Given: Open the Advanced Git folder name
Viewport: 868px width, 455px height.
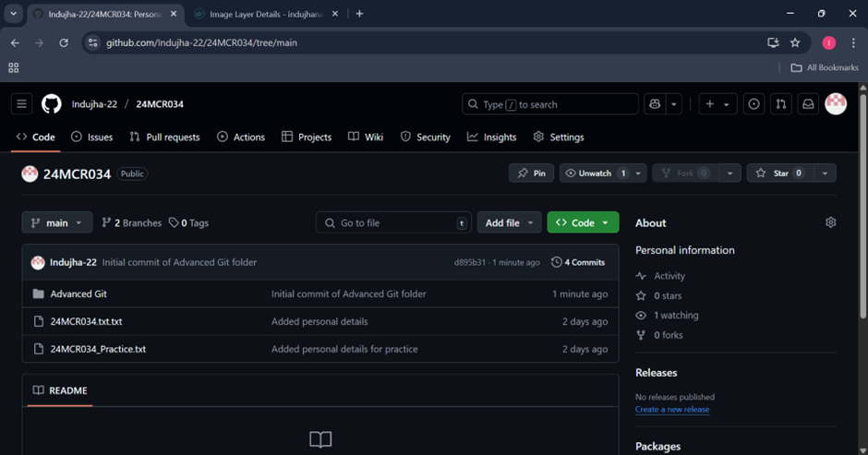Looking at the screenshot, I should 78,293.
